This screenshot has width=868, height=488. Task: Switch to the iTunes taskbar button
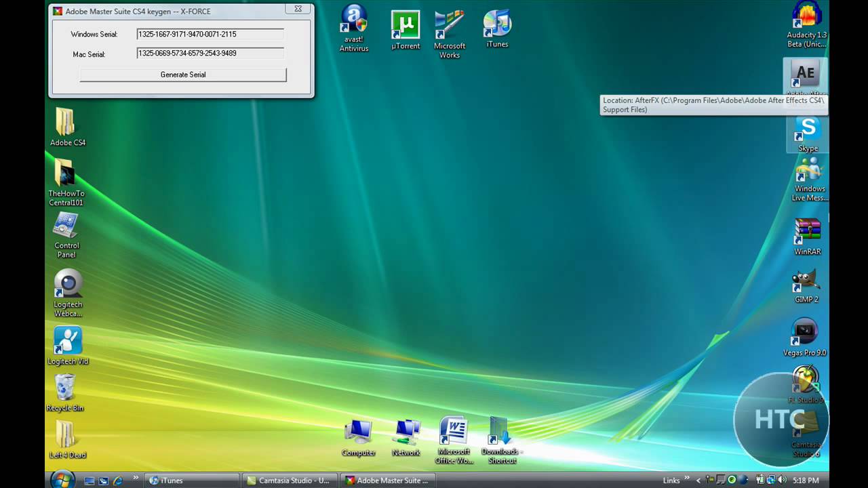[x=192, y=481]
